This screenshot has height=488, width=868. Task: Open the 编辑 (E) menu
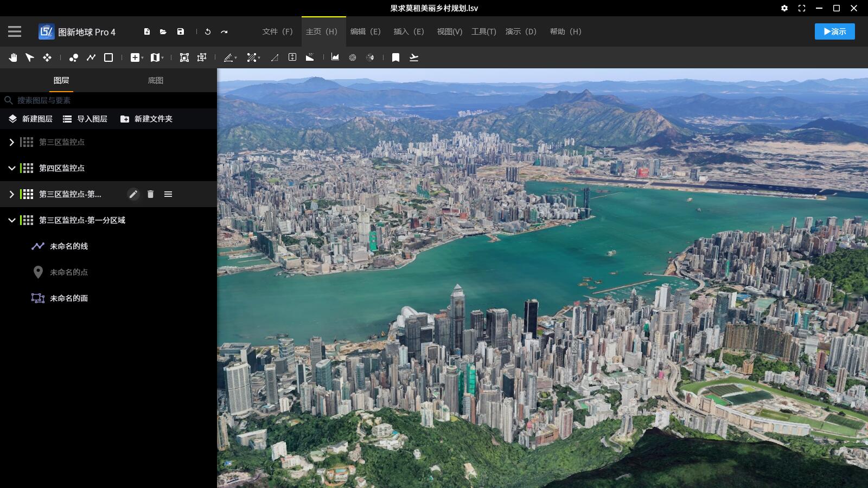tap(365, 31)
